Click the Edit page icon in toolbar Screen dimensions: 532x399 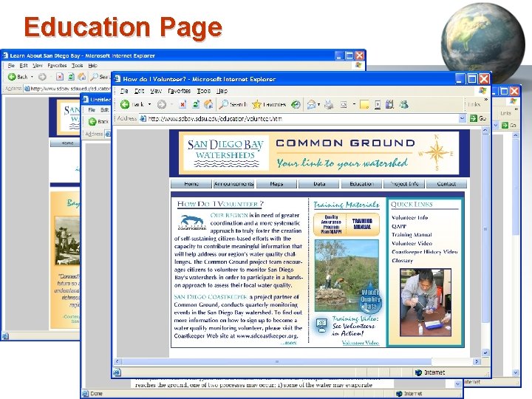coord(344,104)
